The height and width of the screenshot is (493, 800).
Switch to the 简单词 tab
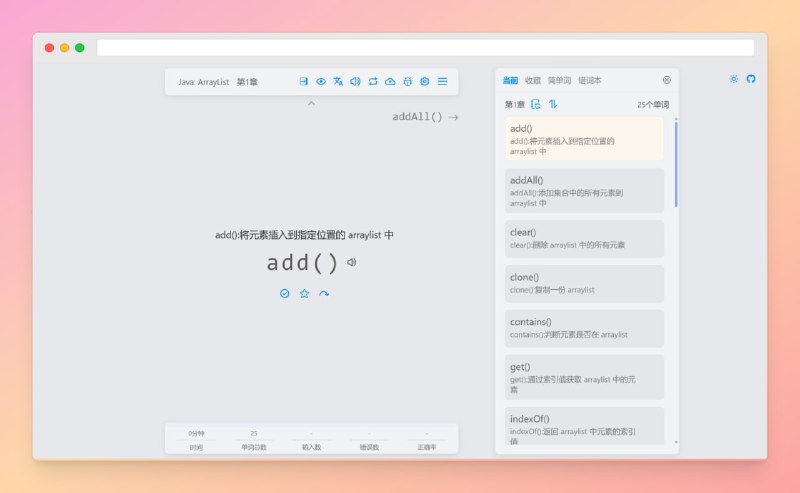point(559,80)
